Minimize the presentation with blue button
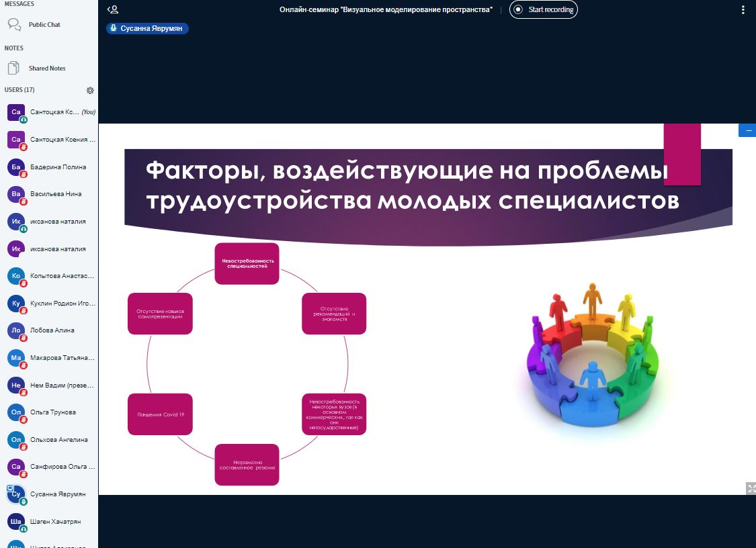This screenshot has height=548, width=756. point(748,130)
